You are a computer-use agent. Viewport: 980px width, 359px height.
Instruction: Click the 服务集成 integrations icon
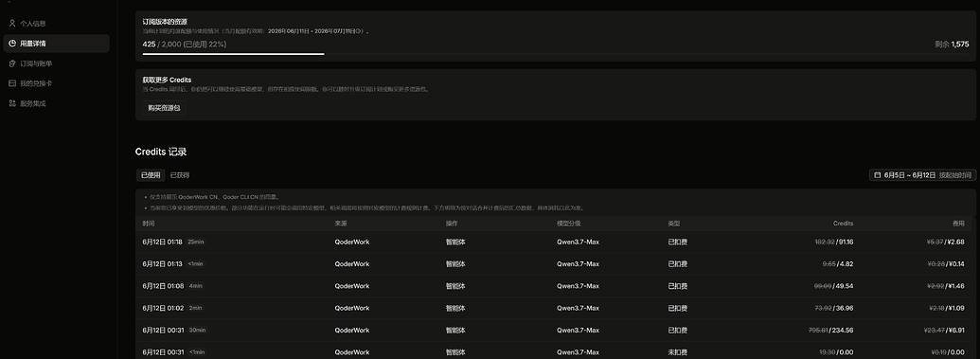12,103
